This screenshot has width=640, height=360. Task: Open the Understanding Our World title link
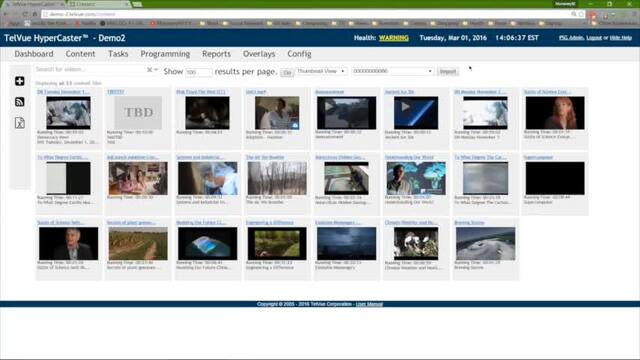(x=409, y=157)
